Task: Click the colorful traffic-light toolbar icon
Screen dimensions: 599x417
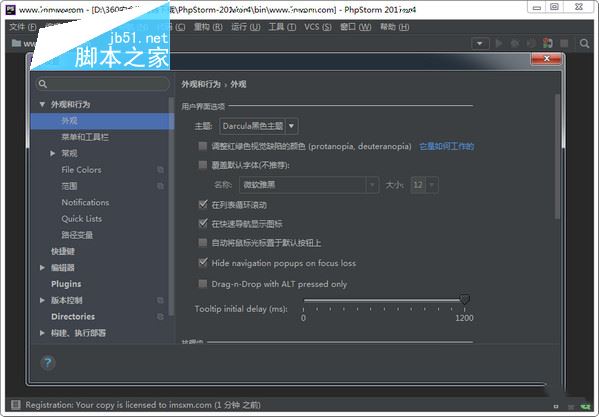Action: point(547,43)
